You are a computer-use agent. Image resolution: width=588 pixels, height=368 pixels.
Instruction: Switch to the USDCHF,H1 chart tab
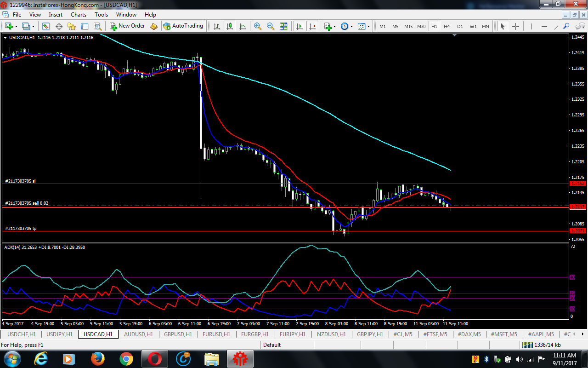pos(22,334)
